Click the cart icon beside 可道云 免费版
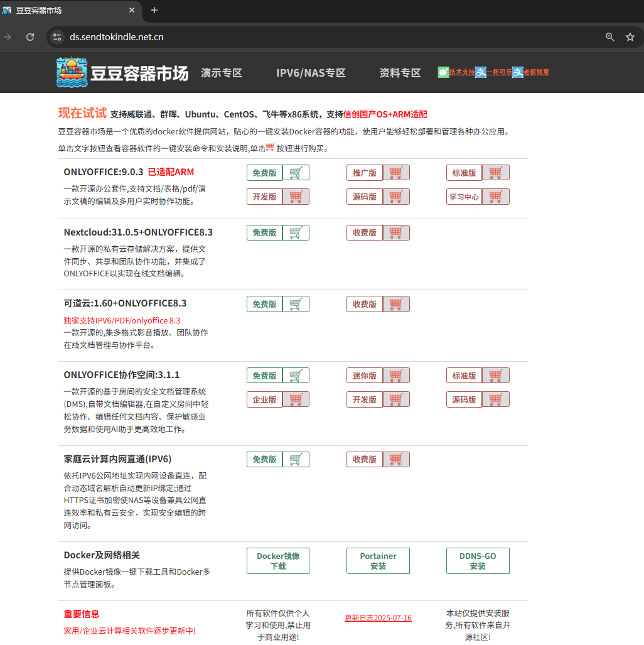The width and height of the screenshot is (644, 645). (x=296, y=304)
